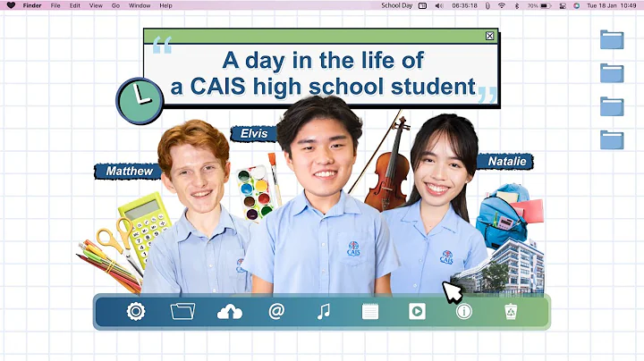The height and width of the screenshot is (361, 644).
Task: Click the heart logo in the menu bar
Action: 11,5
